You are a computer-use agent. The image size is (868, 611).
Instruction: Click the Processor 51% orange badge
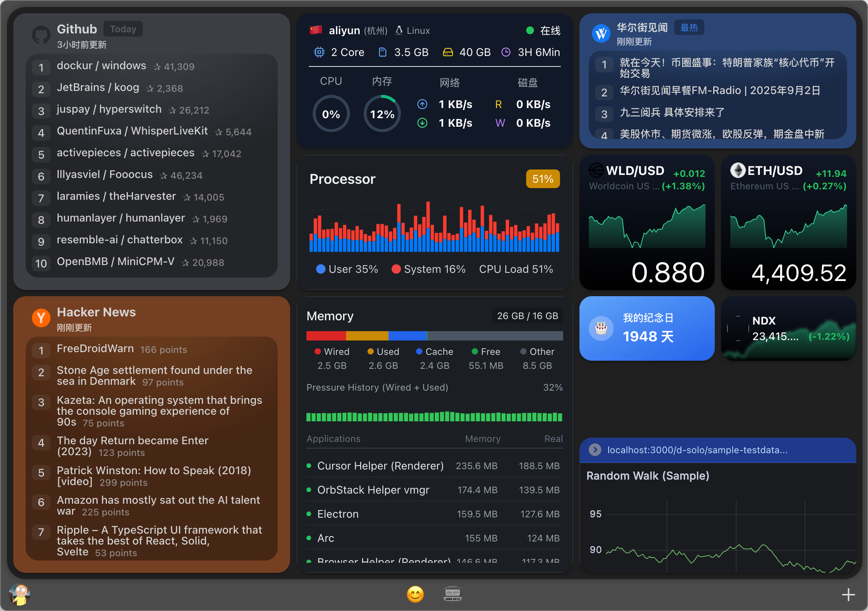coord(543,179)
